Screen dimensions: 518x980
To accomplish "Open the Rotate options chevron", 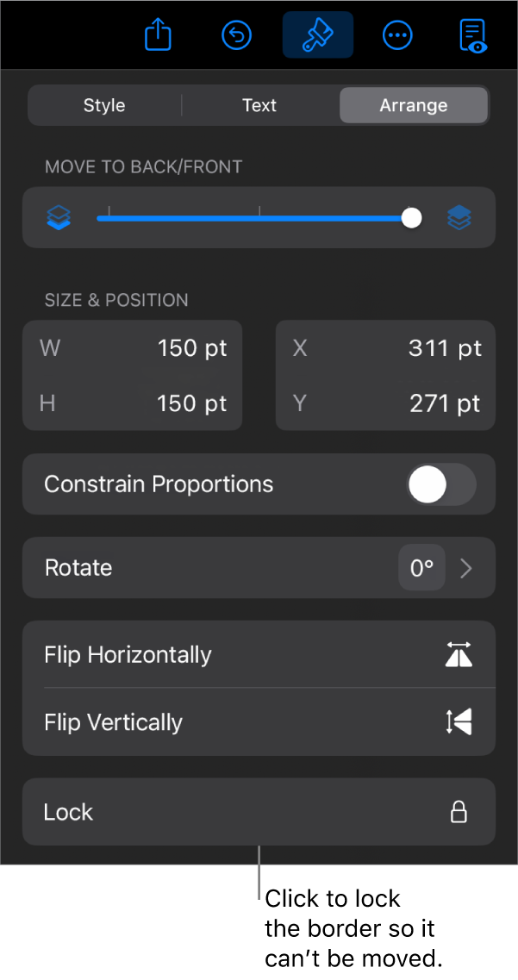I will coord(465,567).
